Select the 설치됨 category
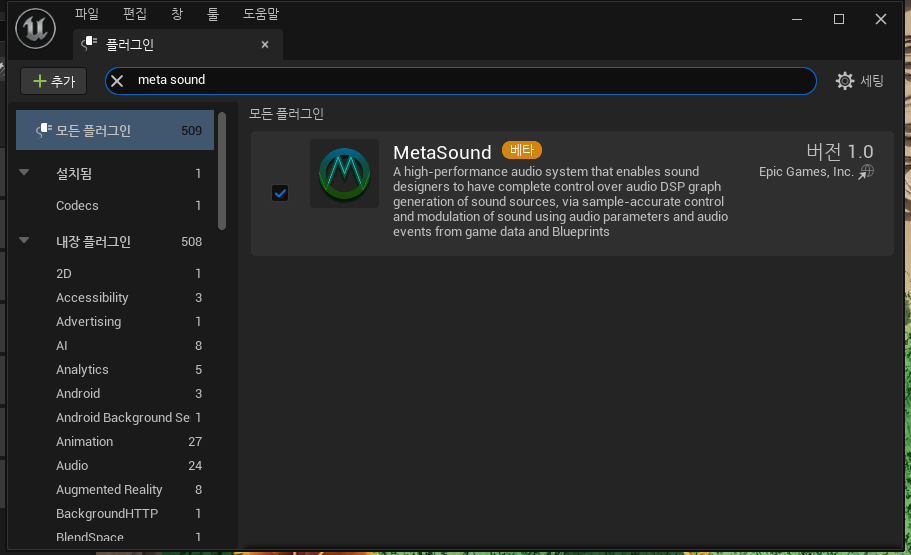The width and height of the screenshot is (911, 555). pos(115,173)
